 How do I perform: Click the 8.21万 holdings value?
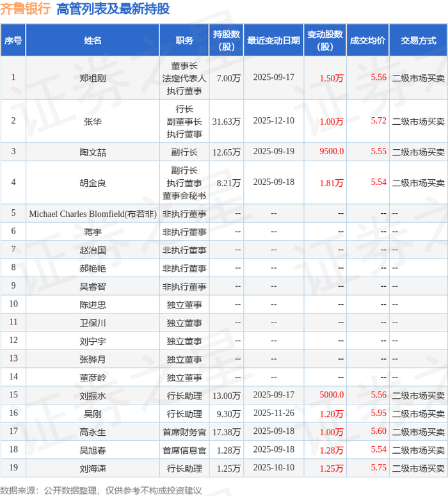point(228,183)
